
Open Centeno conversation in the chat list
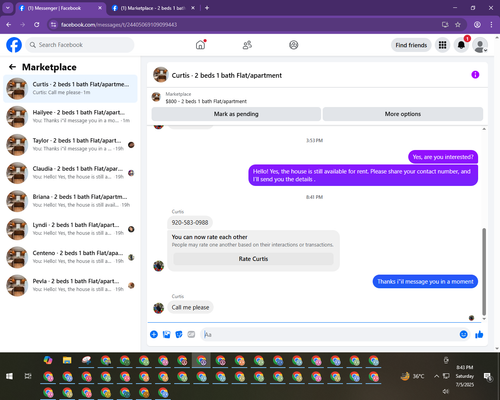click(70, 257)
